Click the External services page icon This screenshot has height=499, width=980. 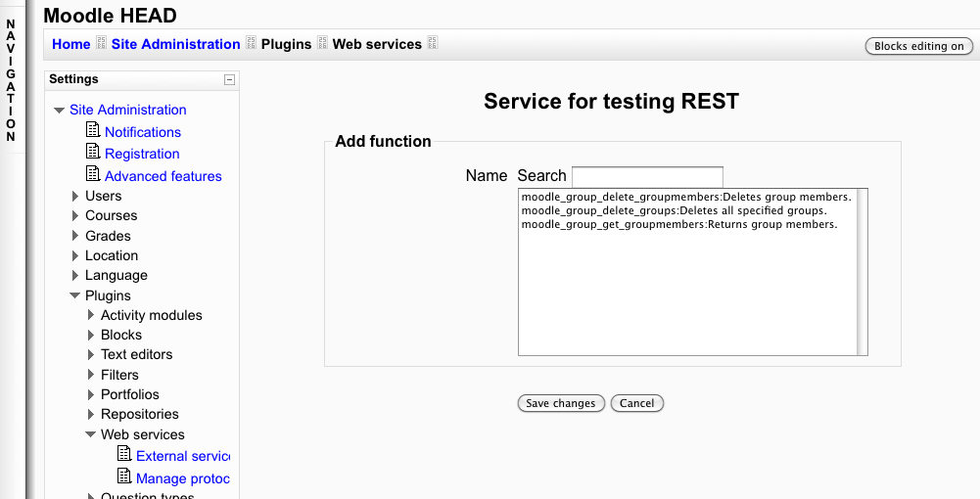pyautogui.click(x=124, y=454)
